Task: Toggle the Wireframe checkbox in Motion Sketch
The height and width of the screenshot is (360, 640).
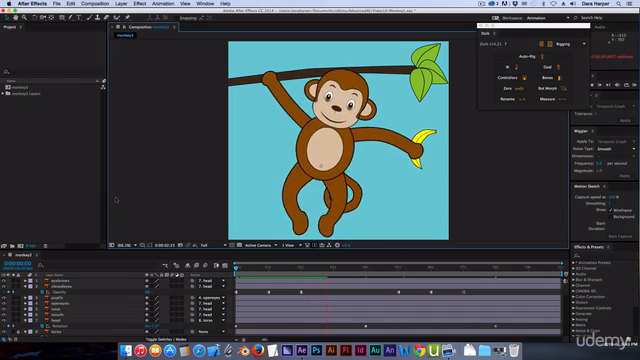Action: tap(611, 210)
